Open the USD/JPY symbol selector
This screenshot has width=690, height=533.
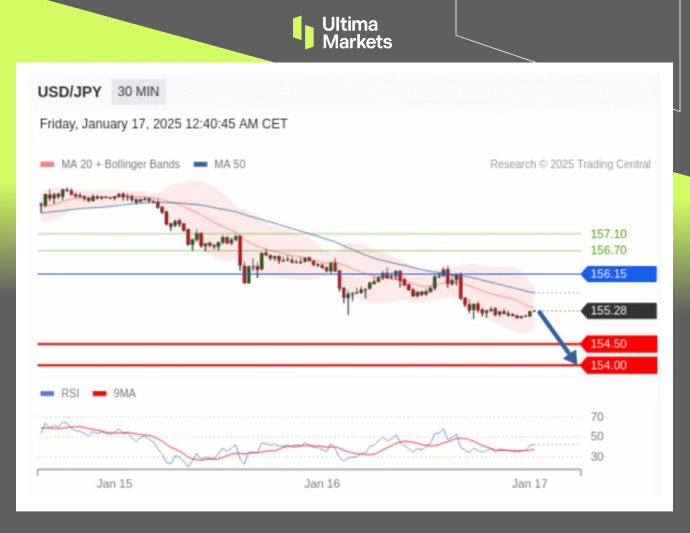[69, 92]
